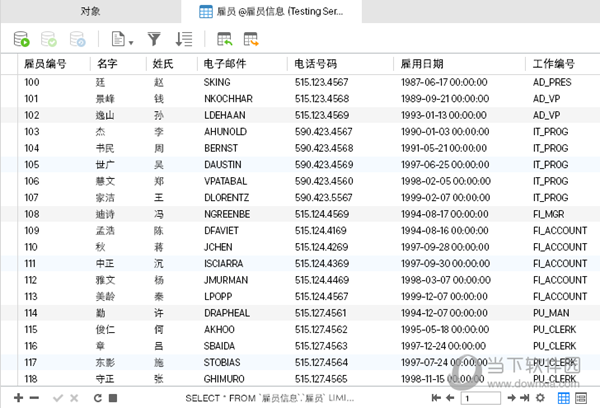Apply changes with the checkmark icon
The height and width of the screenshot is (408, 600).
coord(58,398)
